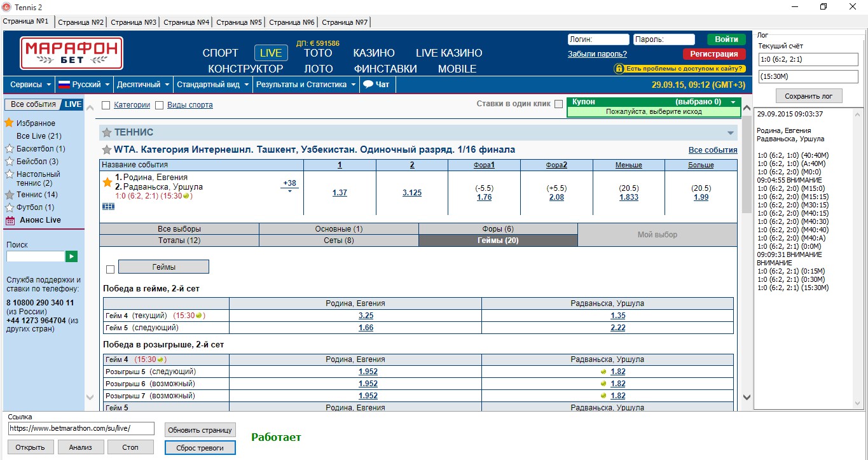
Task: Focus the Ссылка URL input field
Action: [x=81, y=428]
